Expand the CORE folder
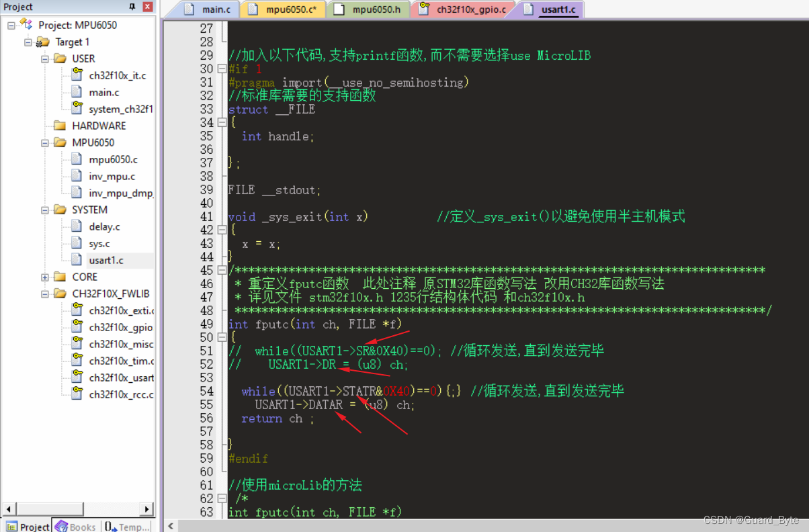Screen dimensions: 809x532 pyautogui.click(x=44, y=277)
